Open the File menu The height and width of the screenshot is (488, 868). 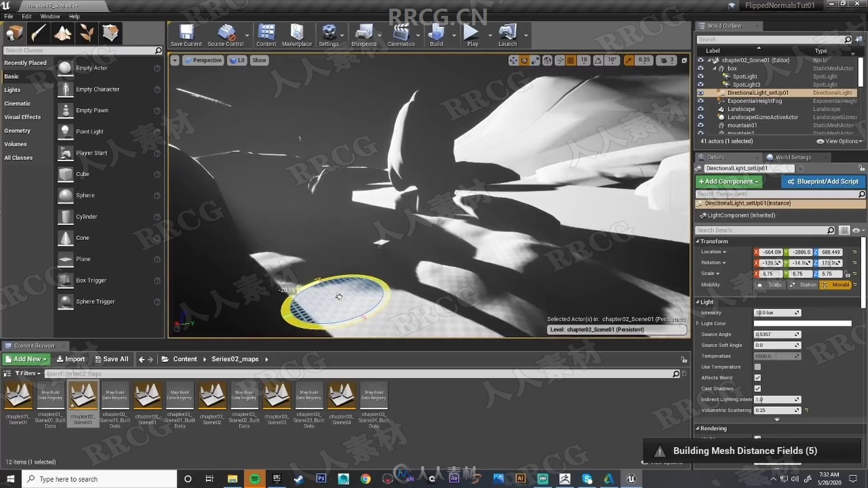click(x=8, y=16)
